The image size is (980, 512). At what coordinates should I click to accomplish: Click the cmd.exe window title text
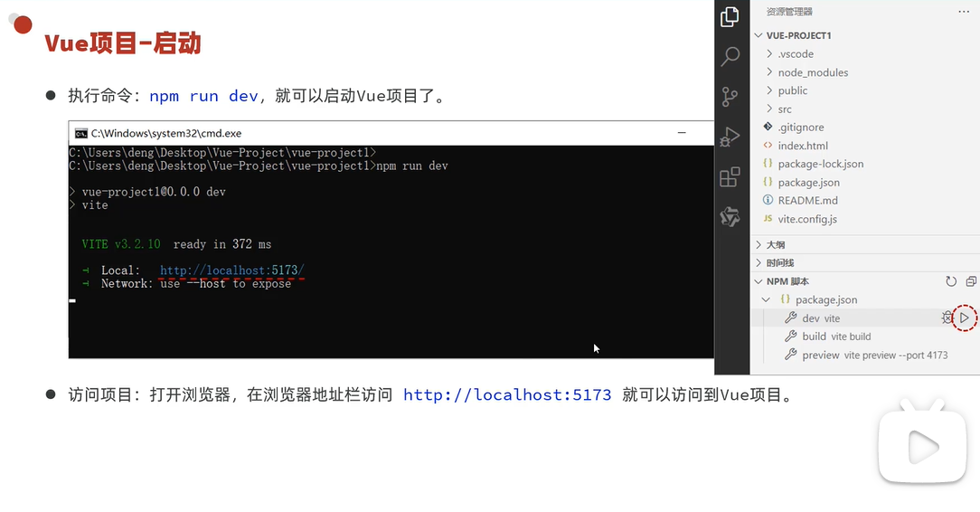coord(166,133)
